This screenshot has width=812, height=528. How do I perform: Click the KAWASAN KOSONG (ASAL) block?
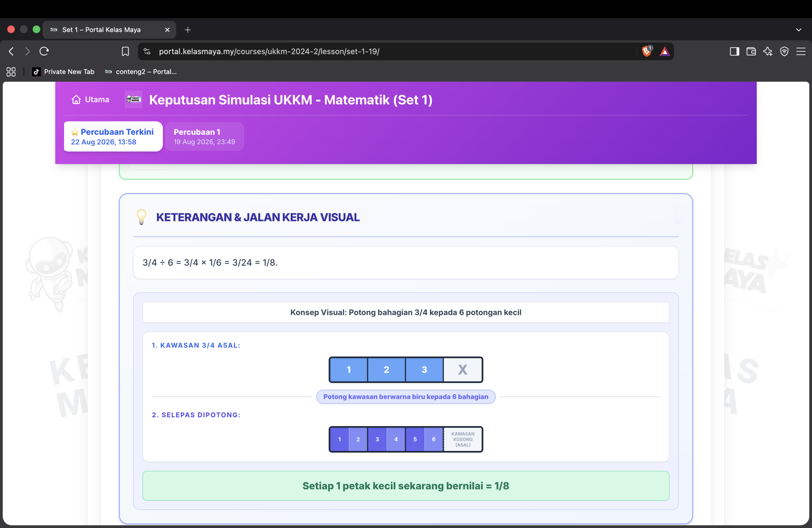463,439
